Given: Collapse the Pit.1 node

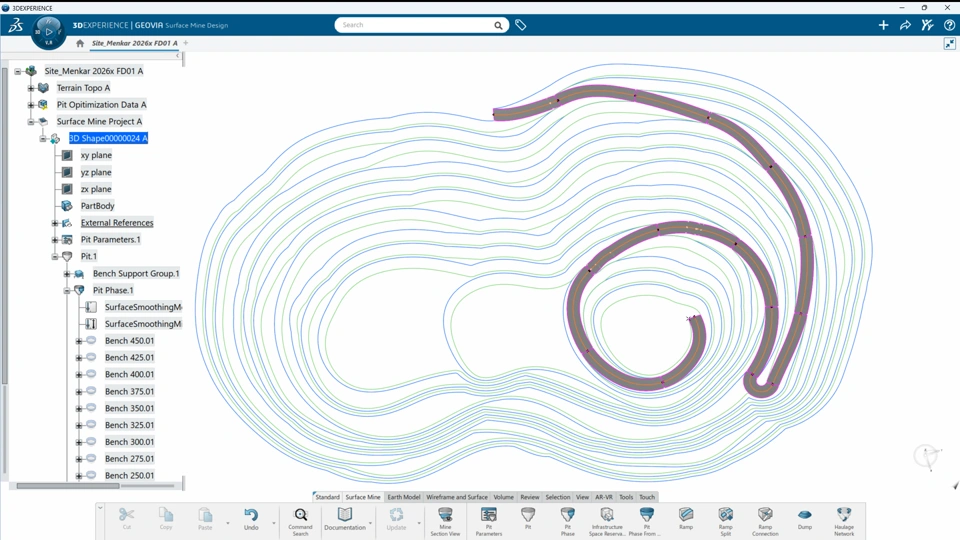Looking at the screenshot, I should pos(54,257).
